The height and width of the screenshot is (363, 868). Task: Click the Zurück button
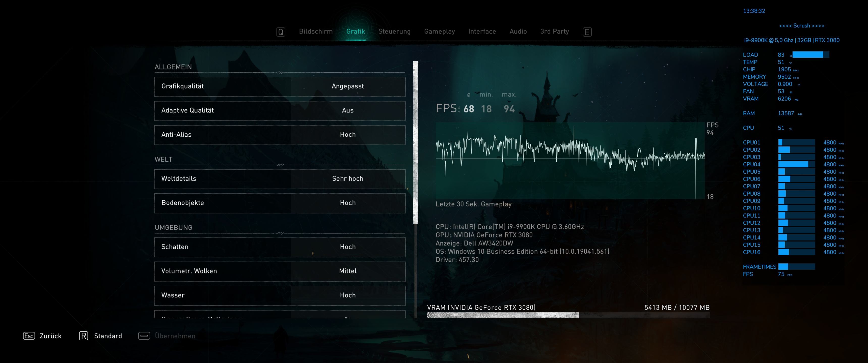coord(50,336)
